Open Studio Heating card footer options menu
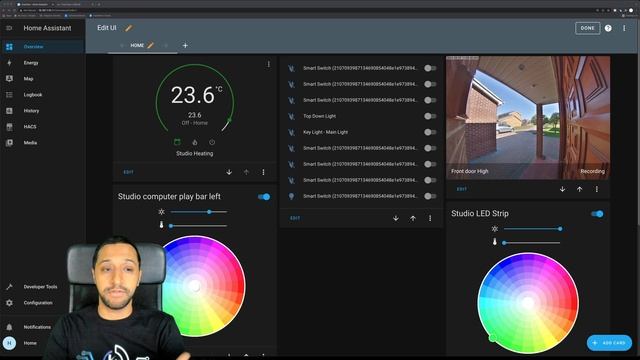The width and height of the screenshot is (640, 360). [263, 172]
